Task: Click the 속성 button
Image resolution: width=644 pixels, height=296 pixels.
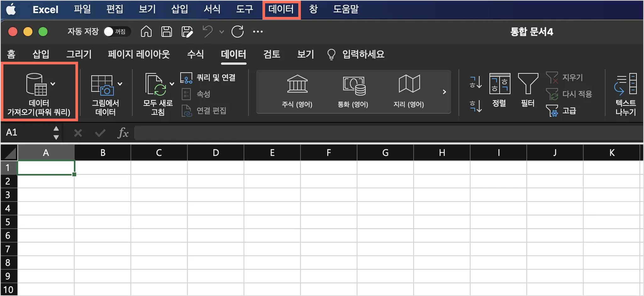Action: (196, 94)
